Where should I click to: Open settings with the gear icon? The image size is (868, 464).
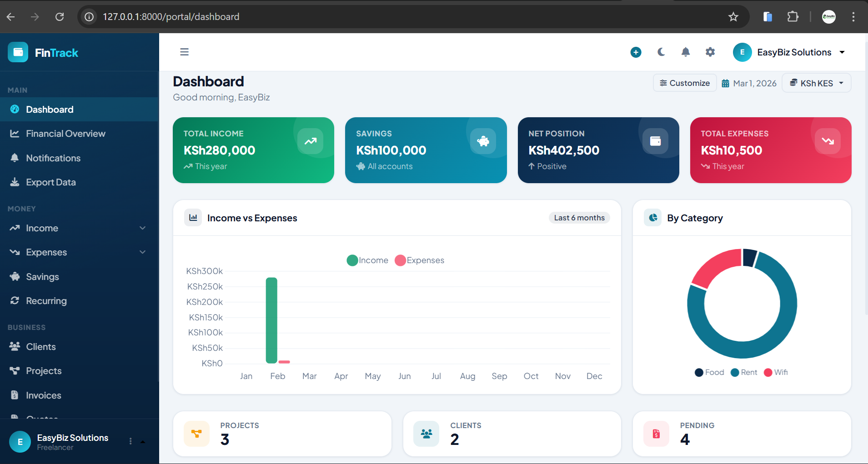click(x=710, y=52)
